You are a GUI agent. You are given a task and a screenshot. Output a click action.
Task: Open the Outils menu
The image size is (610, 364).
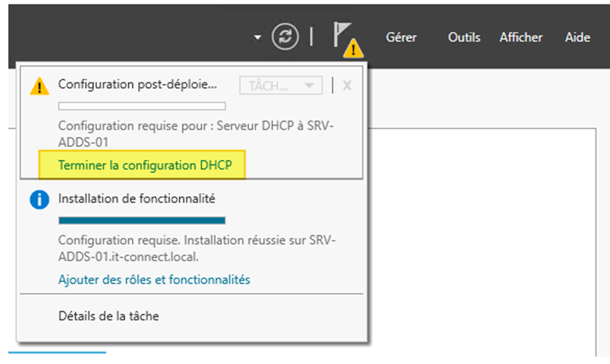(464, 37)
